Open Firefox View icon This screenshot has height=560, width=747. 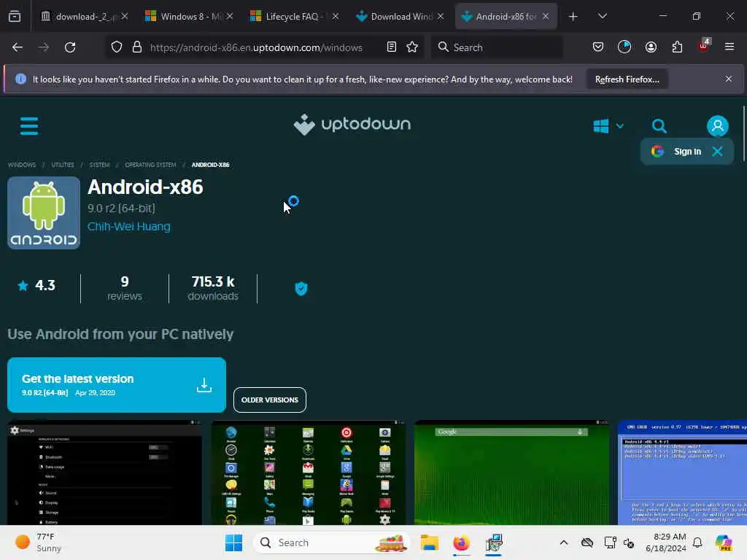click(15, 17)
